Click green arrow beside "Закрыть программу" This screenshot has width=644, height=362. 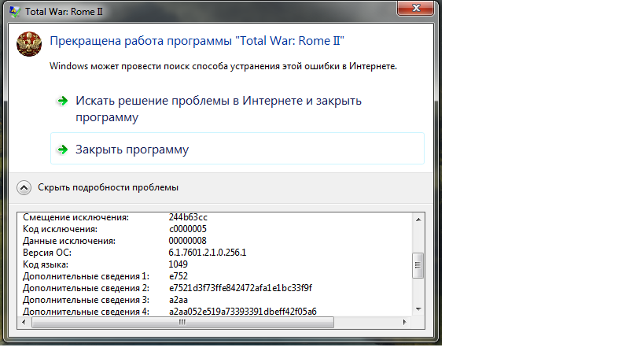point(62,150)
